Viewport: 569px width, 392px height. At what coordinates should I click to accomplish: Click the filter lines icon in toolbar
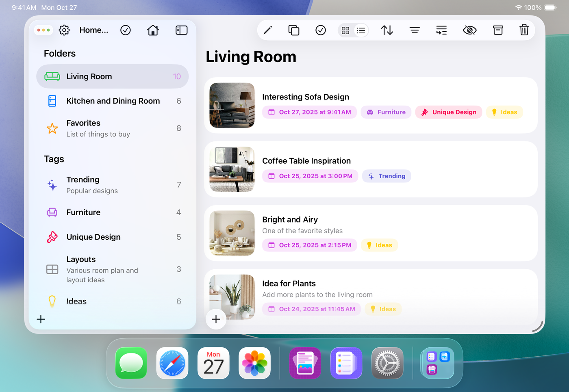[x=415, y=30]
